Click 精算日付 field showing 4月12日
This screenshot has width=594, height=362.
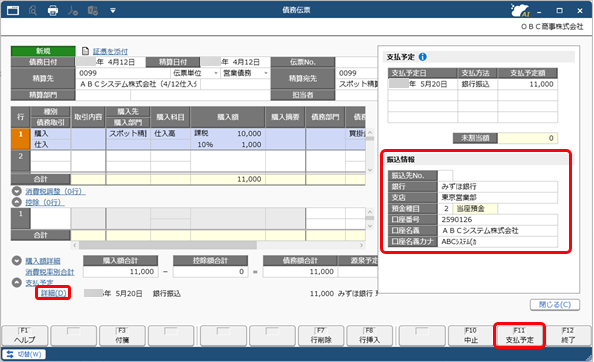tap(235, 62)
